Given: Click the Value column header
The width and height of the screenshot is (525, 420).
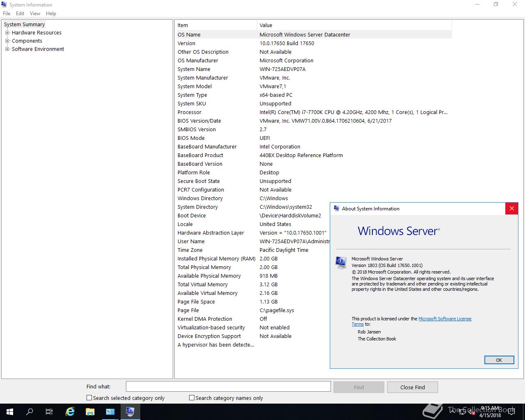Looking at the screenshot, I should [x=354, y=25].
